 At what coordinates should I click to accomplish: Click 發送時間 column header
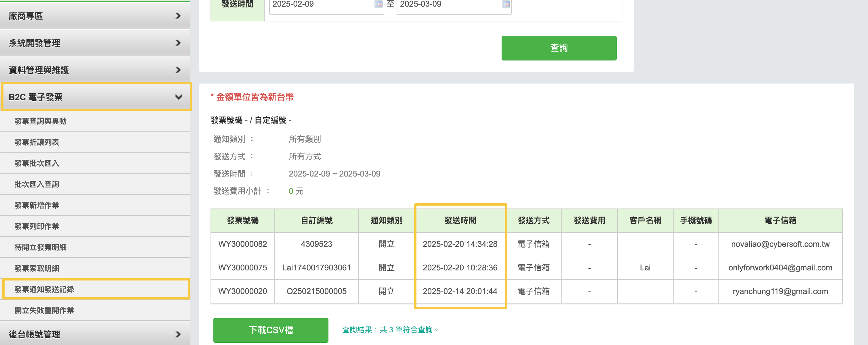pos(460,221)
